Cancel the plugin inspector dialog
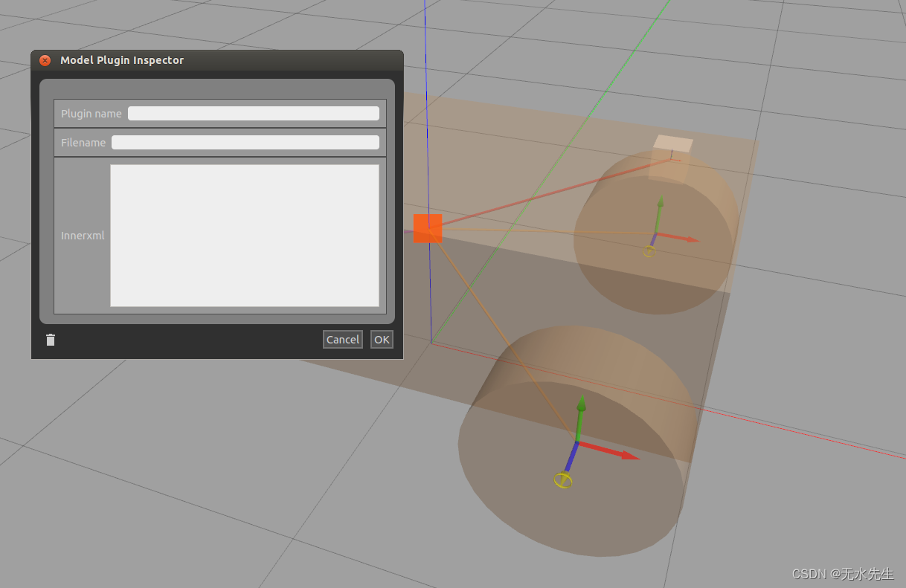The image size is (906, 588). tap(343, 340)
